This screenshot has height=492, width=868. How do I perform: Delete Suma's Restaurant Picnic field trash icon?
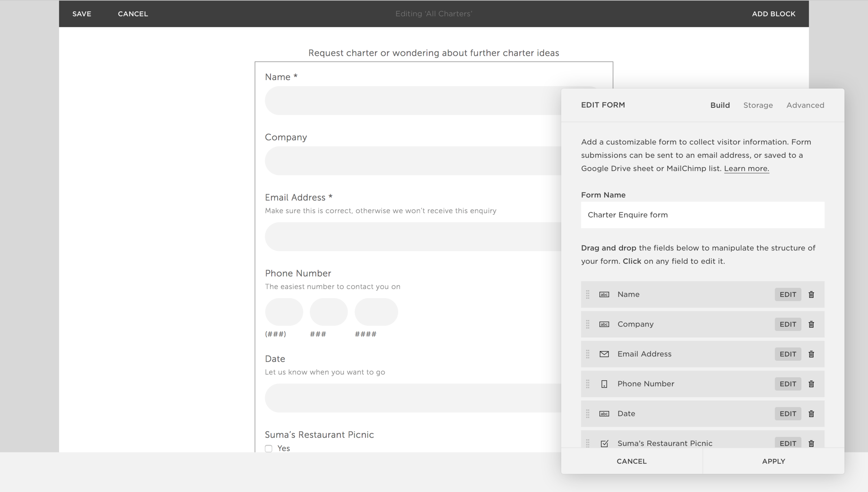click(811, 443)
